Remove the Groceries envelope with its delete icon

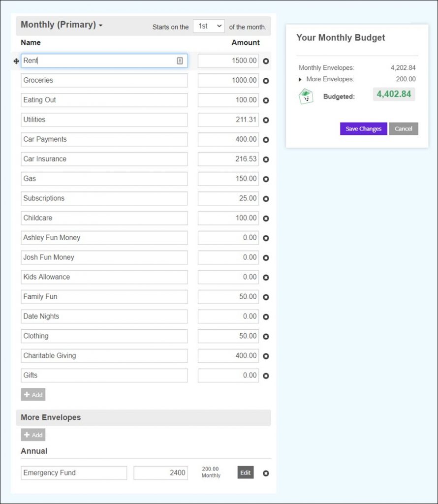(x=266, y=81)
